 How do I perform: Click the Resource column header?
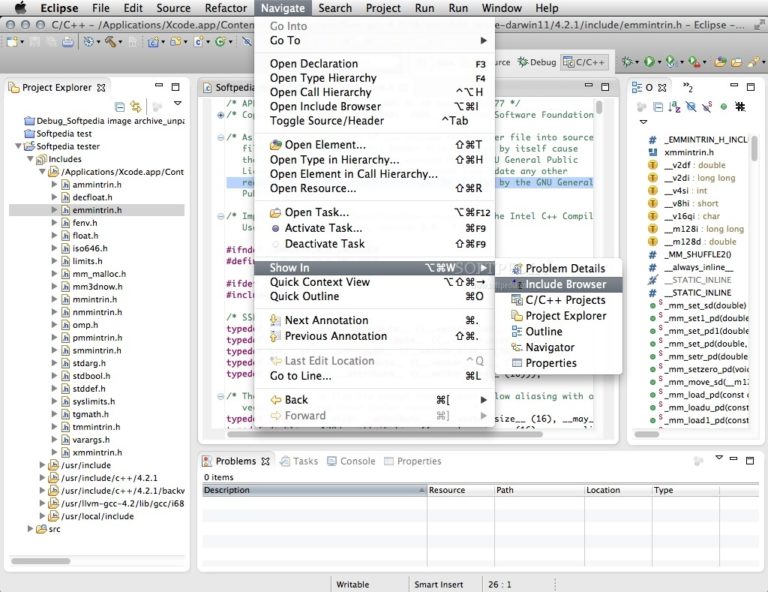pyautogui.click(x=460, y=490)
